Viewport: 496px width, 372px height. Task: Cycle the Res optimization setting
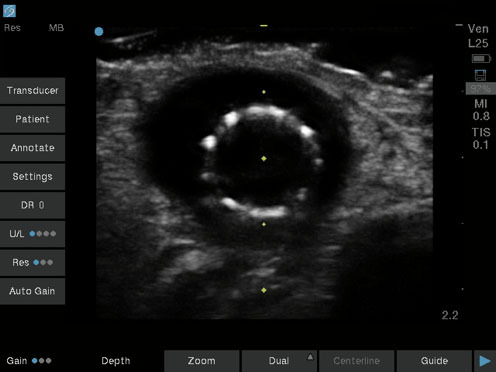(32, 263)
